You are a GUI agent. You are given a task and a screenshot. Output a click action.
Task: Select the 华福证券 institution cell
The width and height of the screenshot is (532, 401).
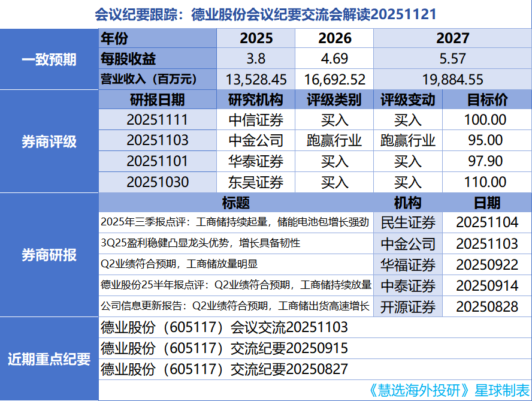click(x=408, y=264)
